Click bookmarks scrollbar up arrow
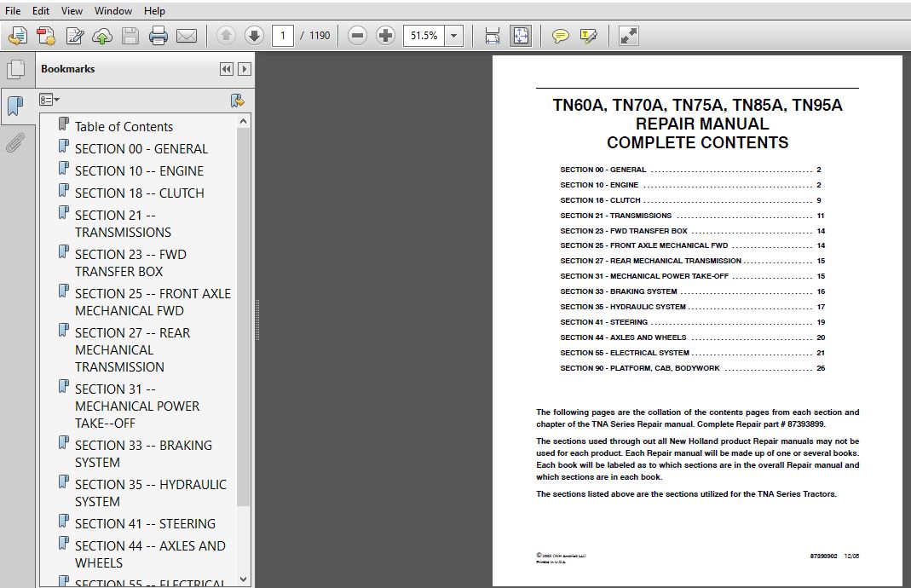Screen dimensions: 911x588 [244, 121]
